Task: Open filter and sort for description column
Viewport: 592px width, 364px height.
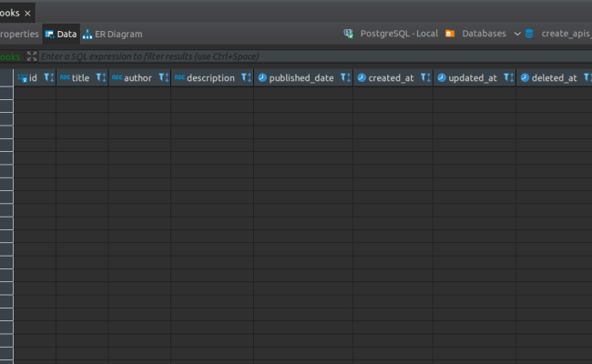Action: pyautogui.click(x=247, y=77)
